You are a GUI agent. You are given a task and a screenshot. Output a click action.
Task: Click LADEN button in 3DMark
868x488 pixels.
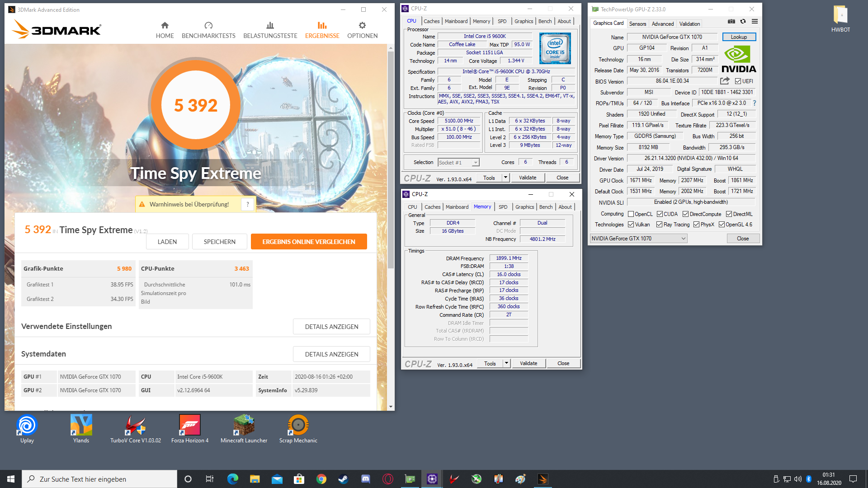point(167,242)
